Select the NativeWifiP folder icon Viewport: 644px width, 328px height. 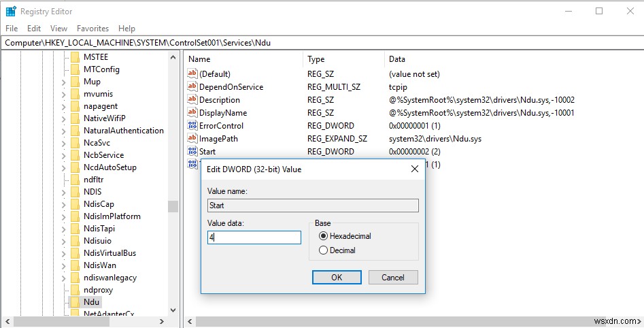pyautogui.click(x=75, y=118)
